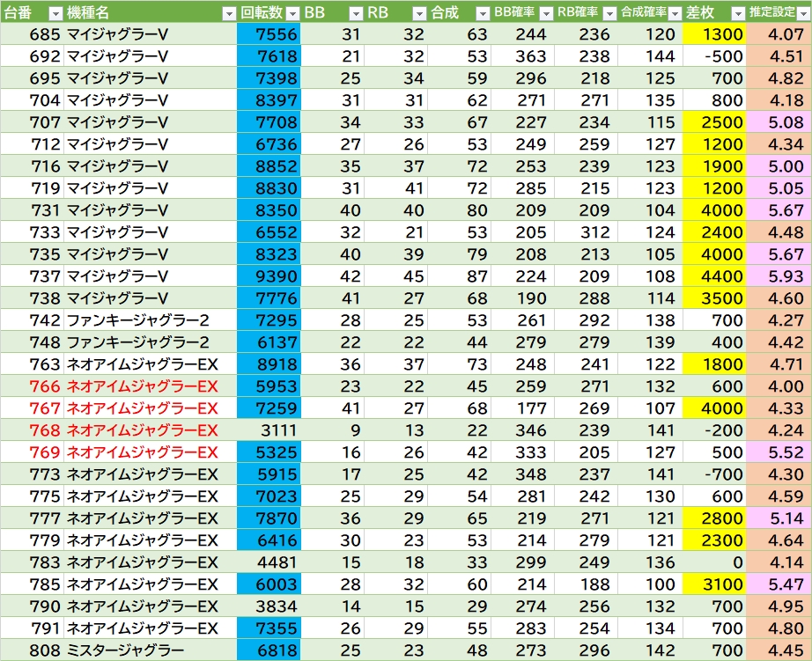
Task: Select machine number 731 cell
Action: 32,210
